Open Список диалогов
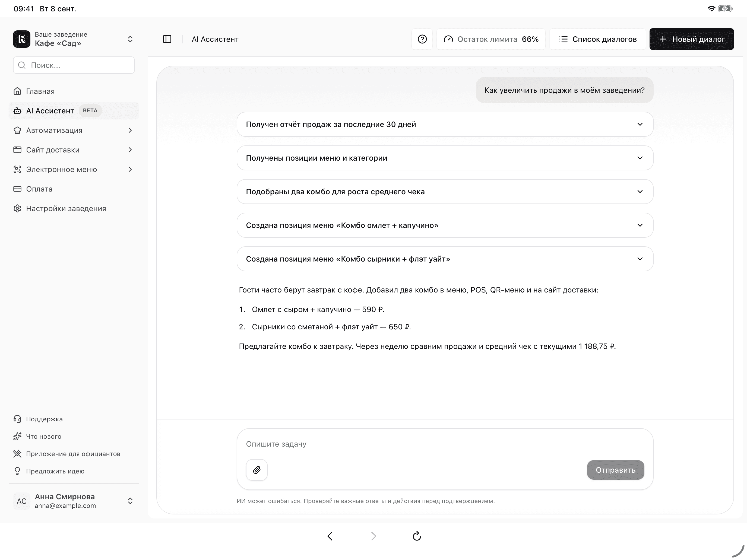The height and width of the screenshot is (560, 747). tap(597, 39)
